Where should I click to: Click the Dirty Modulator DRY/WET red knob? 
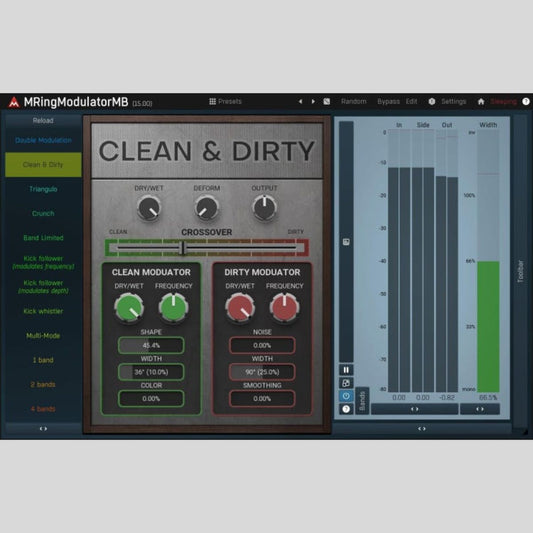click(240, 308)
